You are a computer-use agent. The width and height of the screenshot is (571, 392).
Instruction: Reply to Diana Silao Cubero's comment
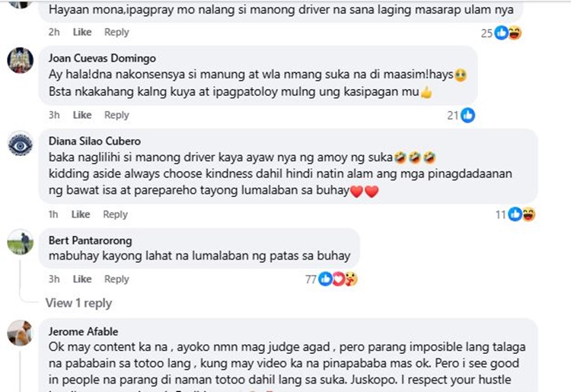pyautogui.click(x=115, y=215)
